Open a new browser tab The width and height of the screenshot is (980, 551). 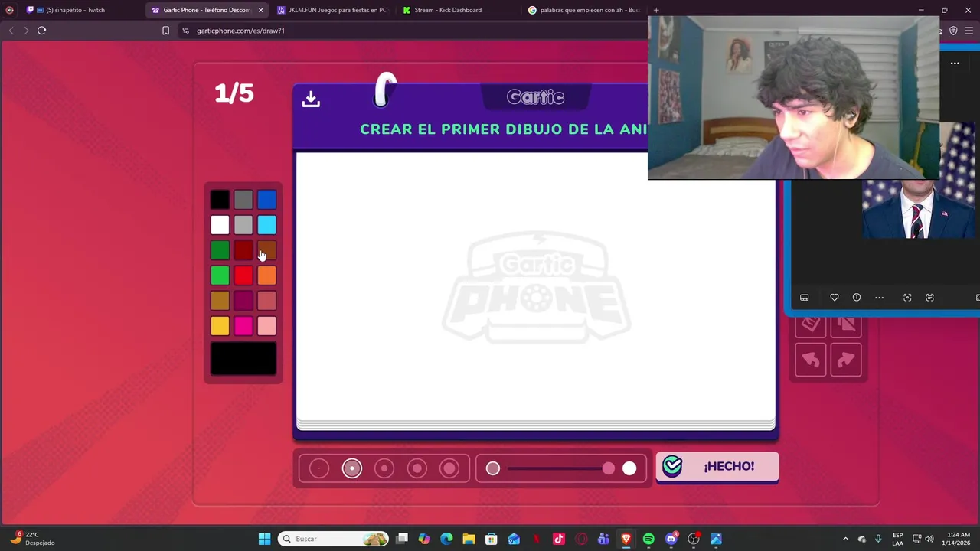pyautogui.click(x=656, y=10)
